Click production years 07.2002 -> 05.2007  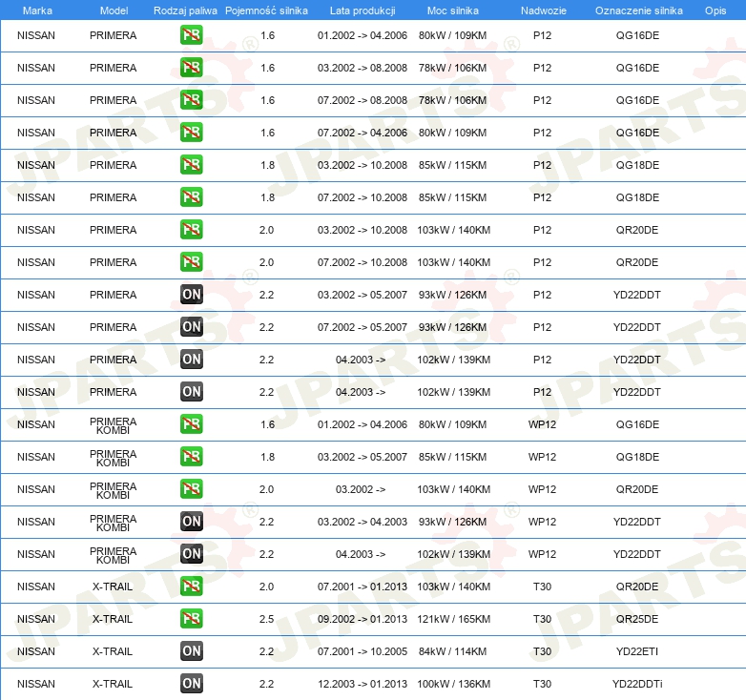[x=363, y=327]
